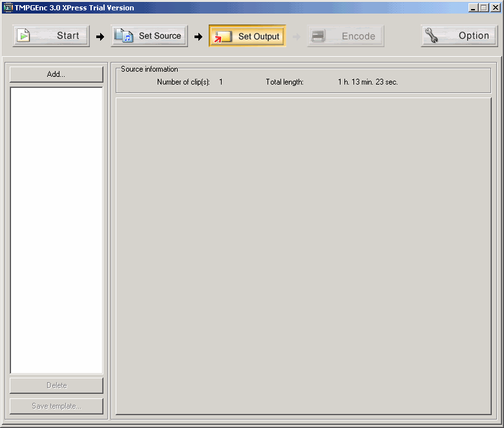The image size is (504, 428).
Task: Click the TMPGEnc app icon in title bar
Action: (8, 8)
